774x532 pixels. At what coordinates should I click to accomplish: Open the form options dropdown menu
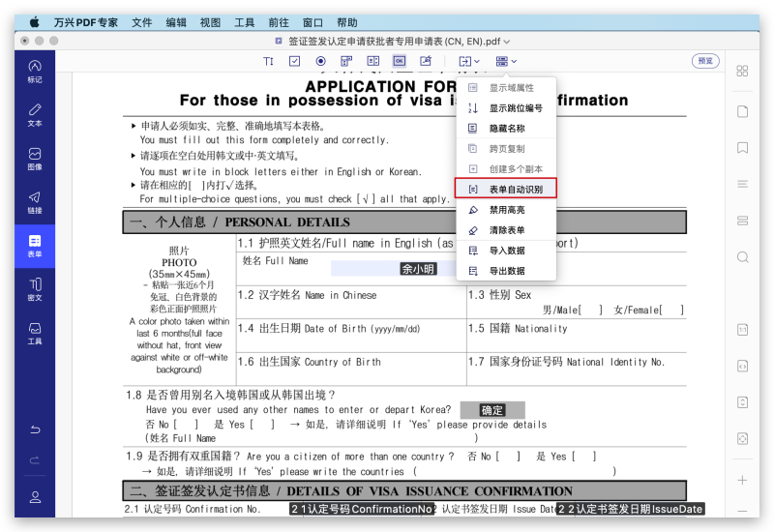tap(506, 61)
